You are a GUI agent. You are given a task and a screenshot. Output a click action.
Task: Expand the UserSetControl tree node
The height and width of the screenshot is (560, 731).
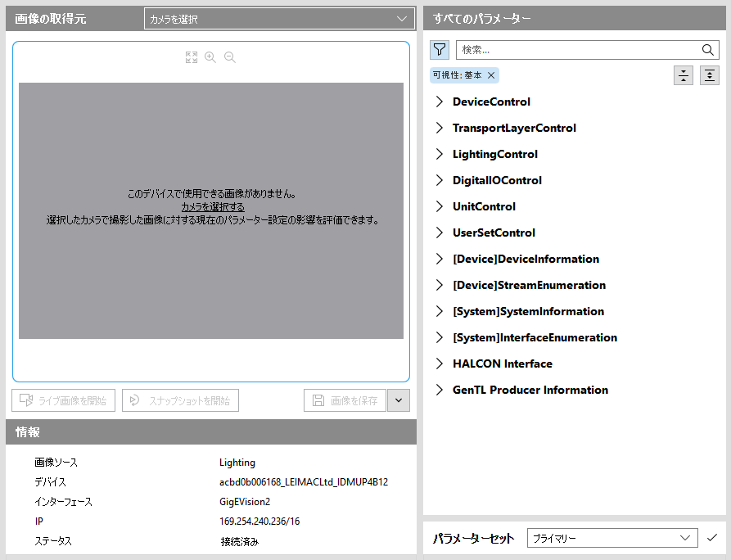click(x=440, y=233)
